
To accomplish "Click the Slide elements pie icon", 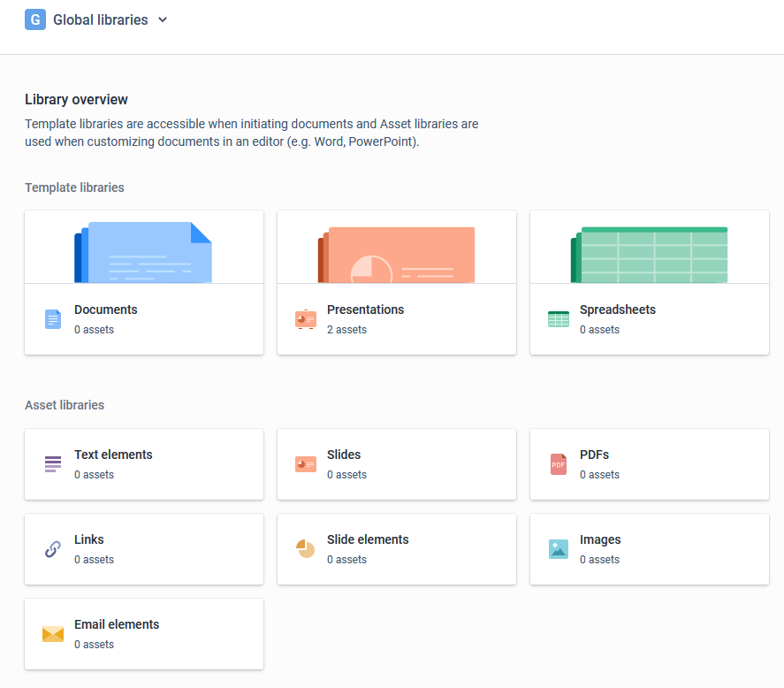I will [305, 548].
